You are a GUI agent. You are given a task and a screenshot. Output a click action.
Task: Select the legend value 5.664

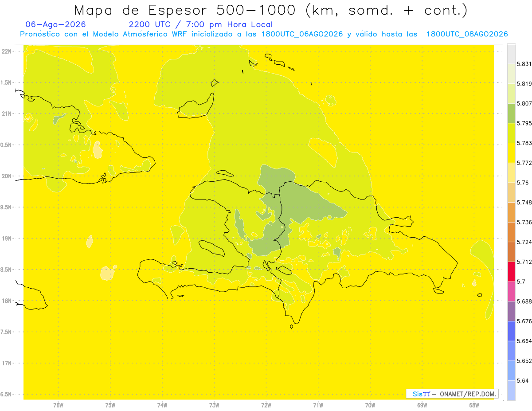tap(524, 341)
